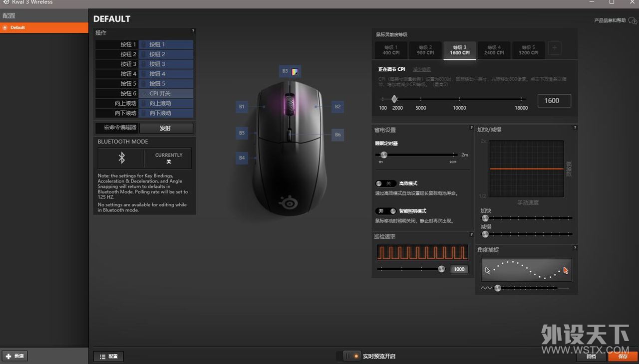639x364 pixels.
Task: Select the B4 side button label
Action: click(242, 158)
